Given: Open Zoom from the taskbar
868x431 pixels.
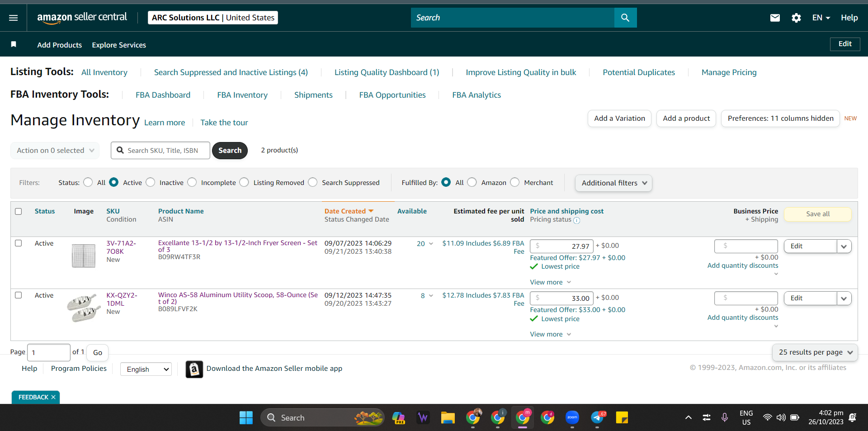Looking at the screenshot, I should tap(572, 417).
